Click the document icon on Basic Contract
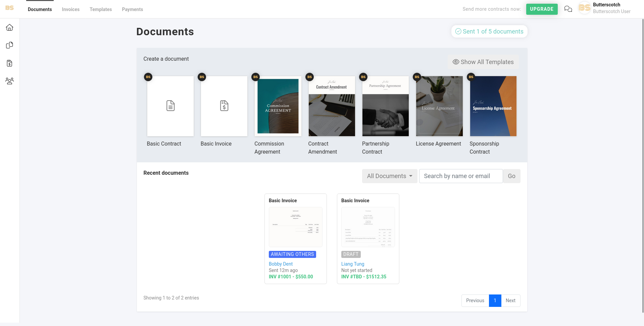Viewport: 644px width, 326px height. coord(170,106)
